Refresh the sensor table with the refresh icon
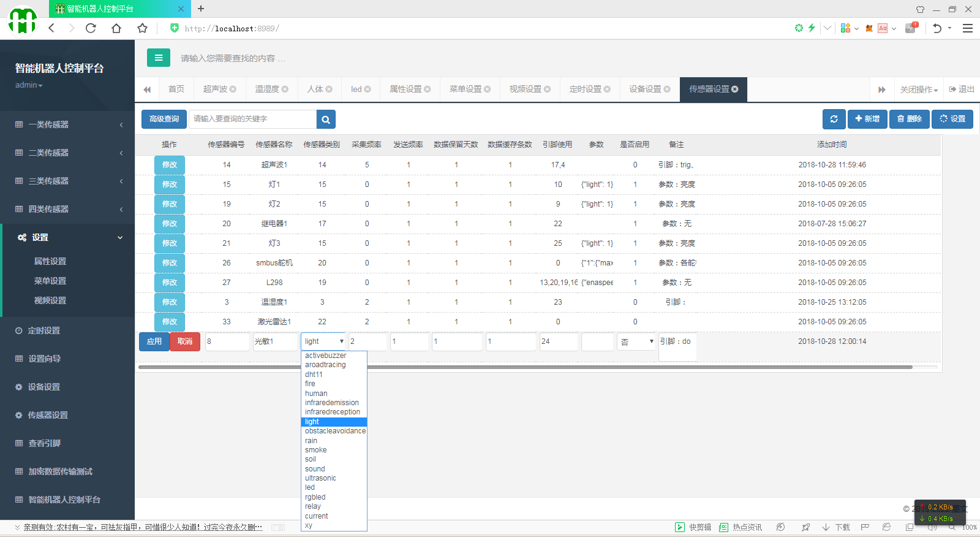The image size is (980, 537). (x=834, y=119)
